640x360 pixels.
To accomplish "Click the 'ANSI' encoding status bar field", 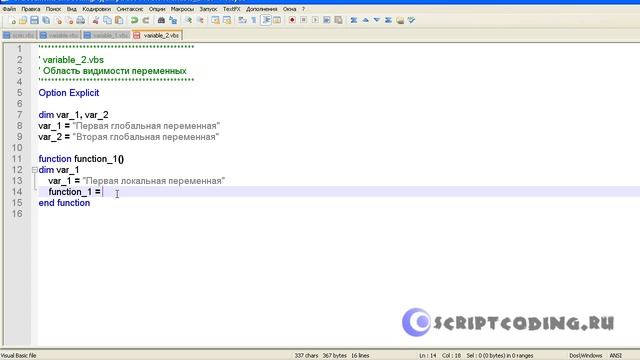I will click(x=616, y=356).
